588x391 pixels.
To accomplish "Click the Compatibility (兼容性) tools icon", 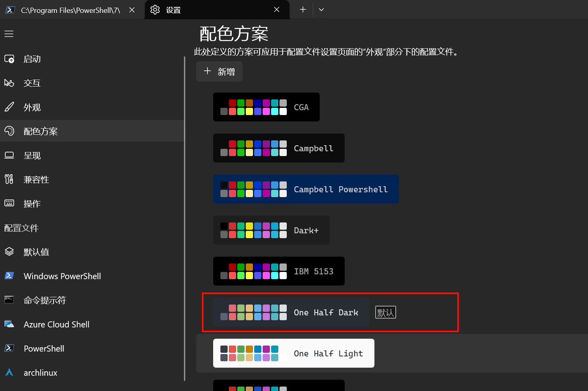I will pyautogui.click(x=9, y=179).
